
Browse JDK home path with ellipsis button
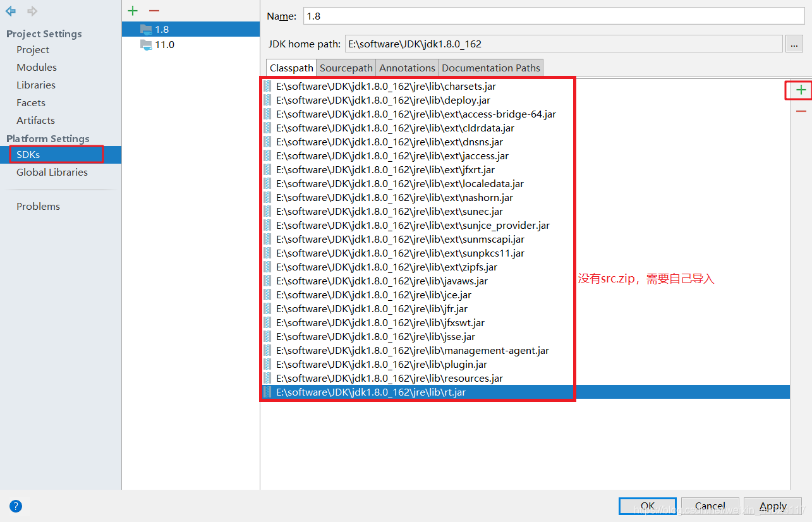(x=794, y=44)
